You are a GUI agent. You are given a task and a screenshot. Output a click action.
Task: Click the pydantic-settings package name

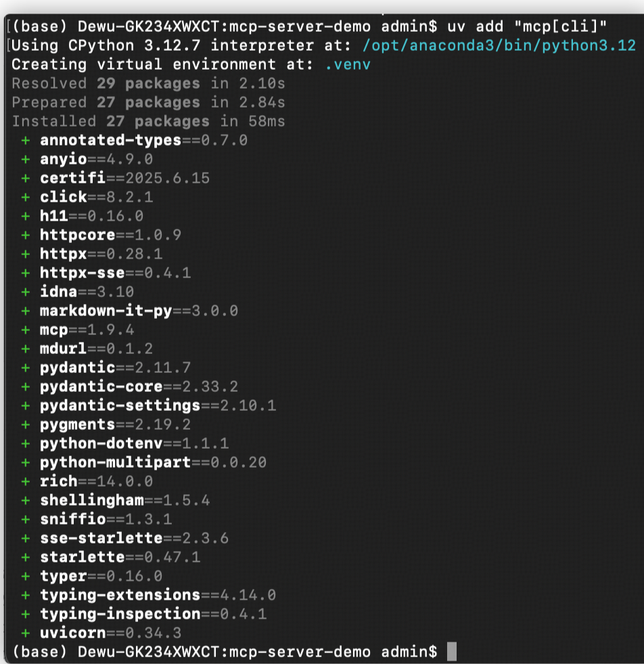tap(120, 406)
